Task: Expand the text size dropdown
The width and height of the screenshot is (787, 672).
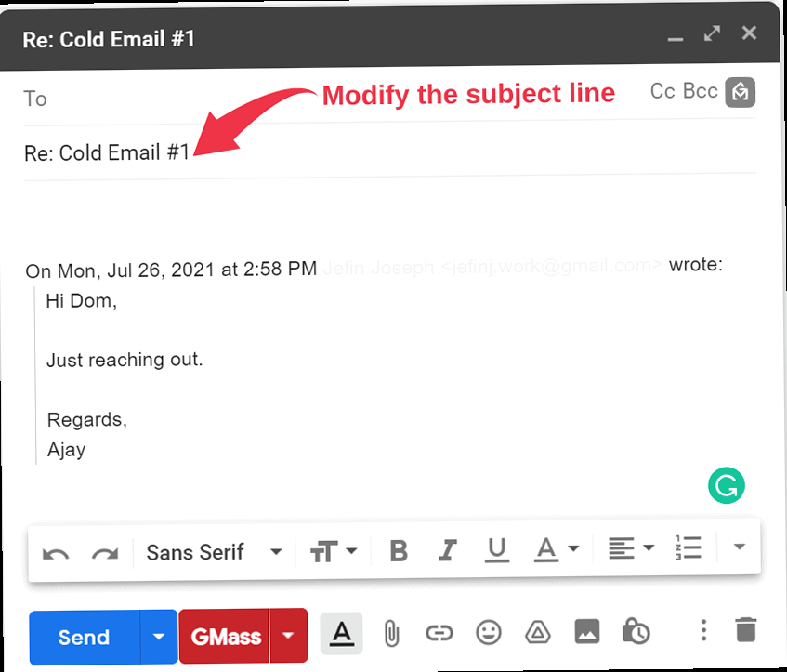Action: pyautogui.click(x=333, y=551)
